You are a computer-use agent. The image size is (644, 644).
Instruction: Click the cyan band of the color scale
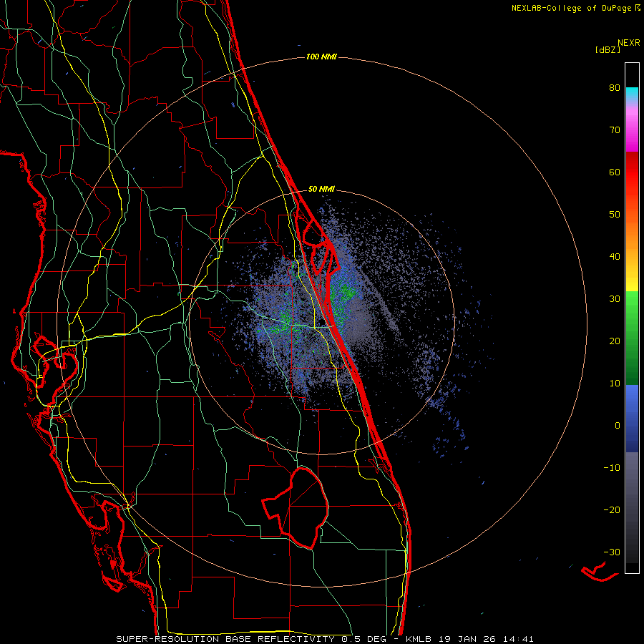click(632, 94)
